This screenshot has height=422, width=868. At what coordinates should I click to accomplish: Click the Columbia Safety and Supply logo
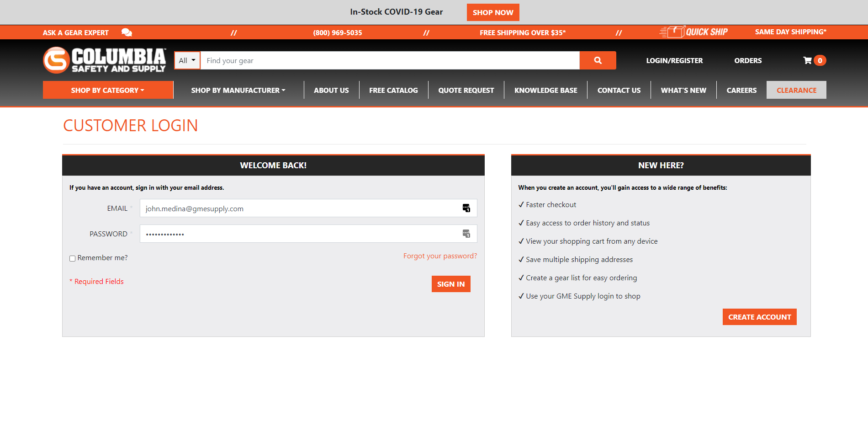(105, 60)
